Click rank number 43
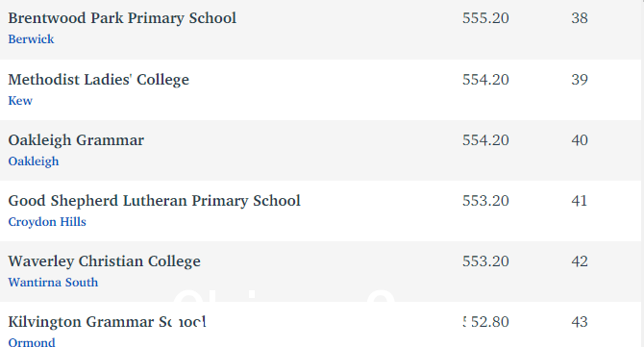The image size is (644, 347). (580, 322)
